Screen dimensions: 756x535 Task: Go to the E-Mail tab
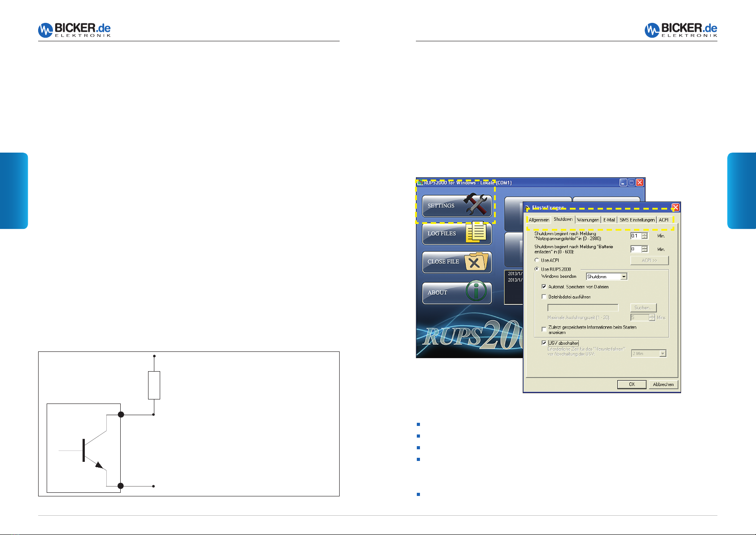pyautogui.click(x=609, y=220)
